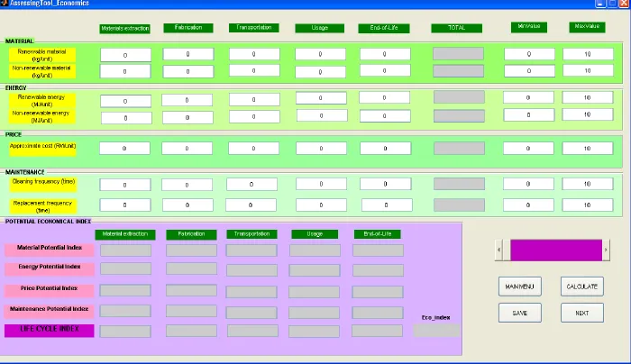
Task: Click the SAVE button
Action: (x=519, y=313)
